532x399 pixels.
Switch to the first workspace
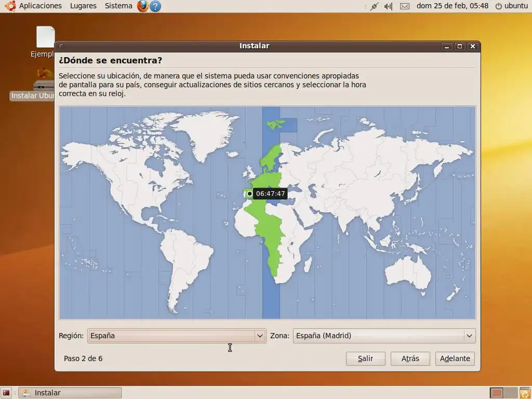[497, 393]
